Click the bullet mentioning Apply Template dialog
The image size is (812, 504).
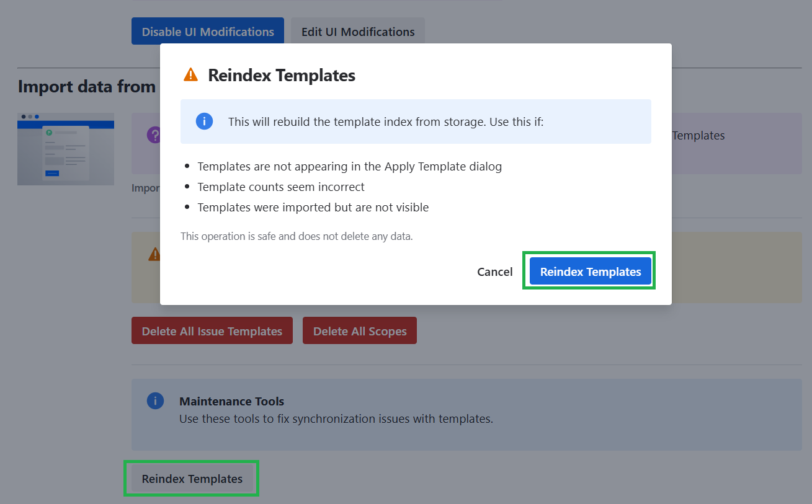349,166
